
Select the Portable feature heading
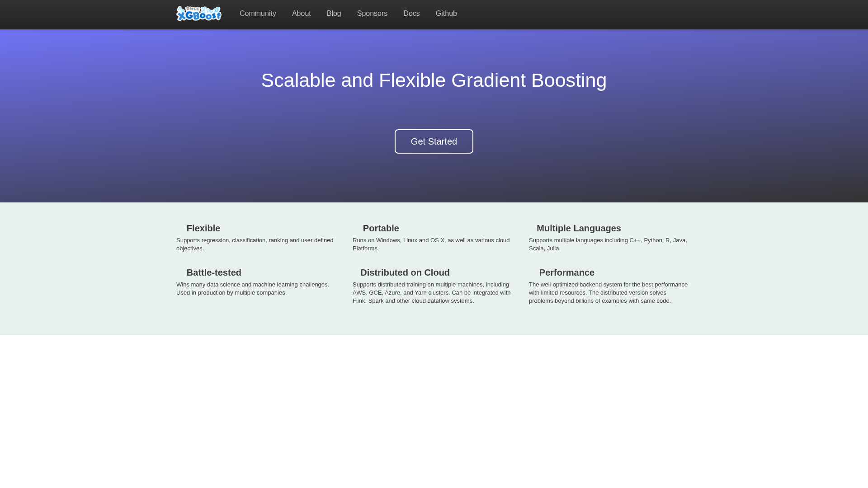click(x=380, y=228)
